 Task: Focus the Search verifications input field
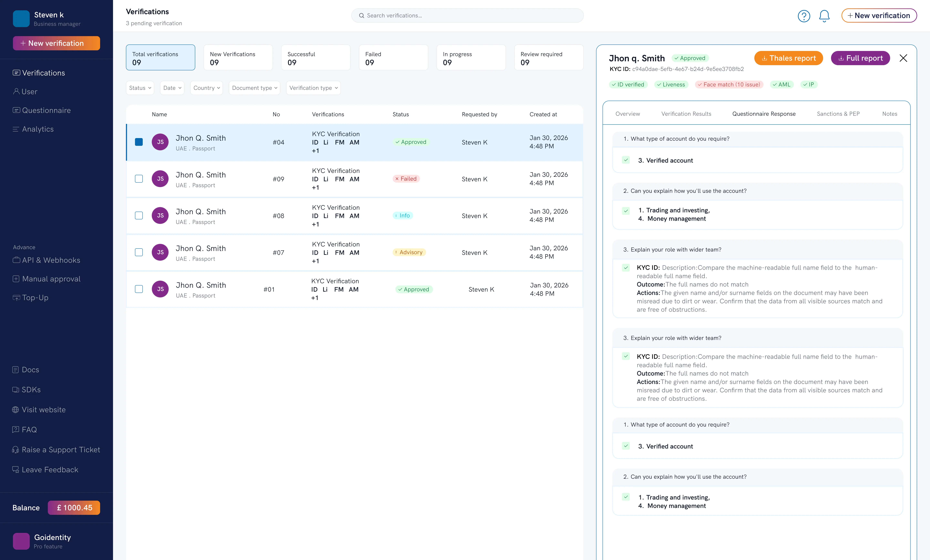(467, 15)
